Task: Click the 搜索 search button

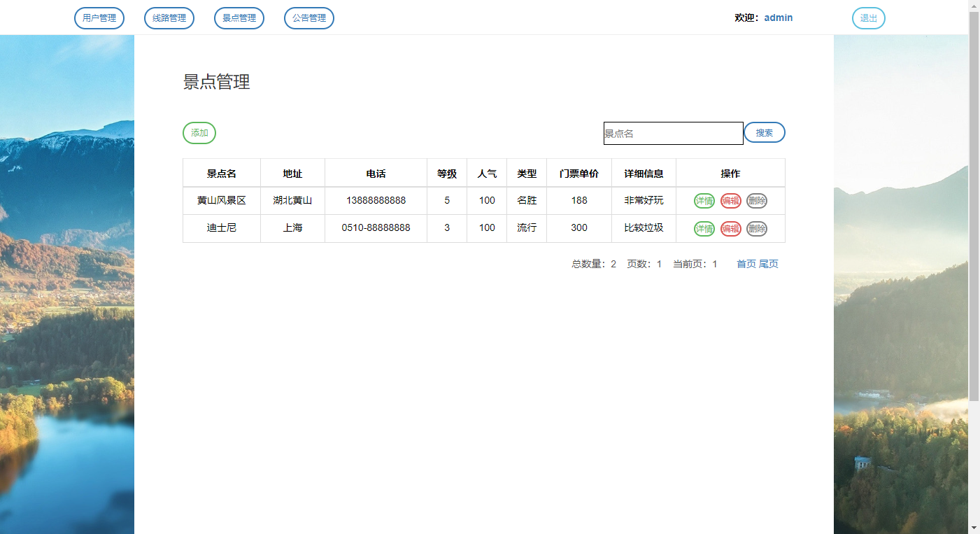Action: pyautogui.click(x=765, y=132)
